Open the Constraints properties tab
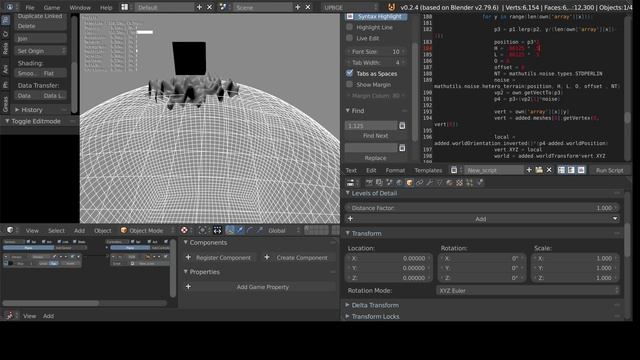640x360 pixels. click(420, 182)
